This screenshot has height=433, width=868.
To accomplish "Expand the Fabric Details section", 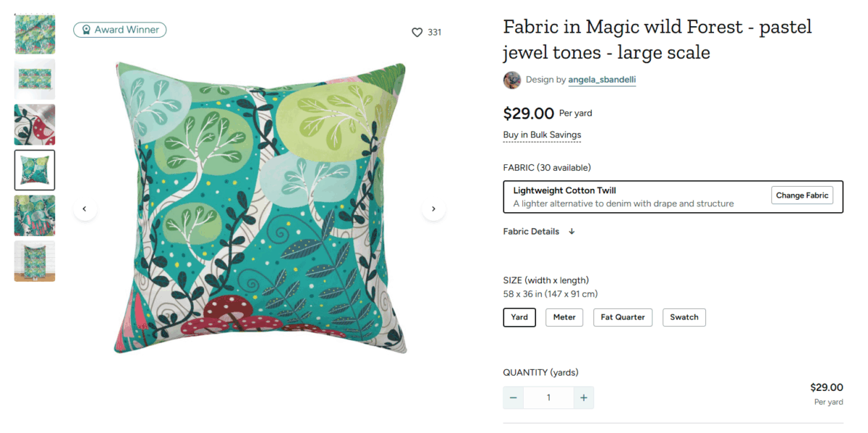I will [539, 232].
